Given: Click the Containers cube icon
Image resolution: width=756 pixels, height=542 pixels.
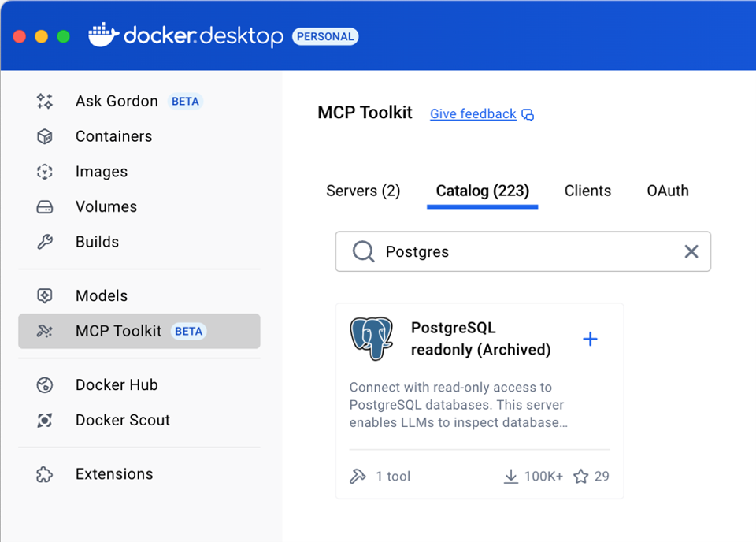Looking at the screenshot, I should tap(45, 136).
